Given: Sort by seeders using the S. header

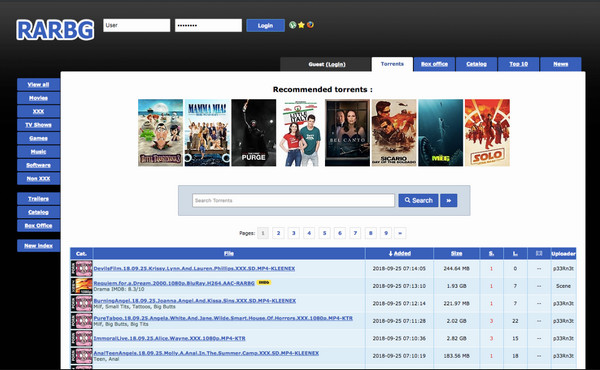Looking at the screenshot, I should tap(491, 253).
